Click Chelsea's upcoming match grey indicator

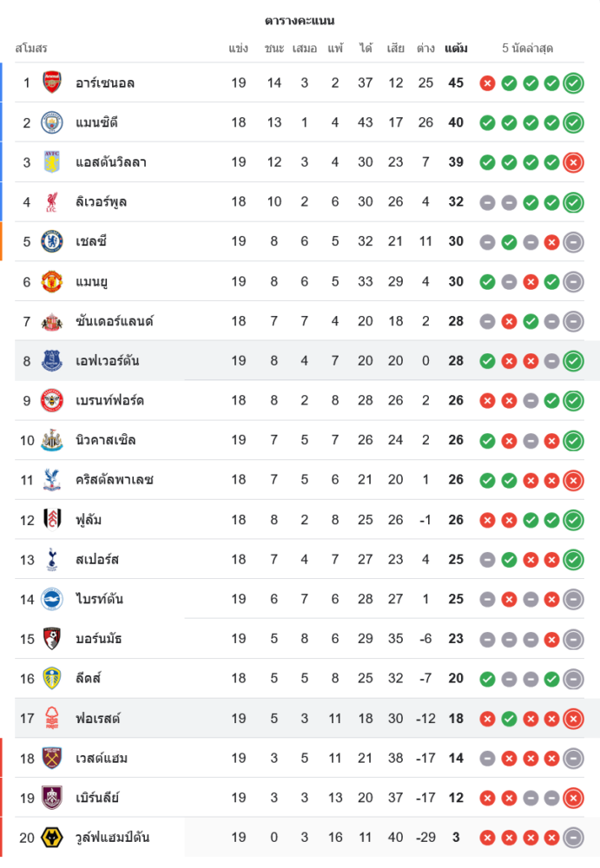point(573,242)
